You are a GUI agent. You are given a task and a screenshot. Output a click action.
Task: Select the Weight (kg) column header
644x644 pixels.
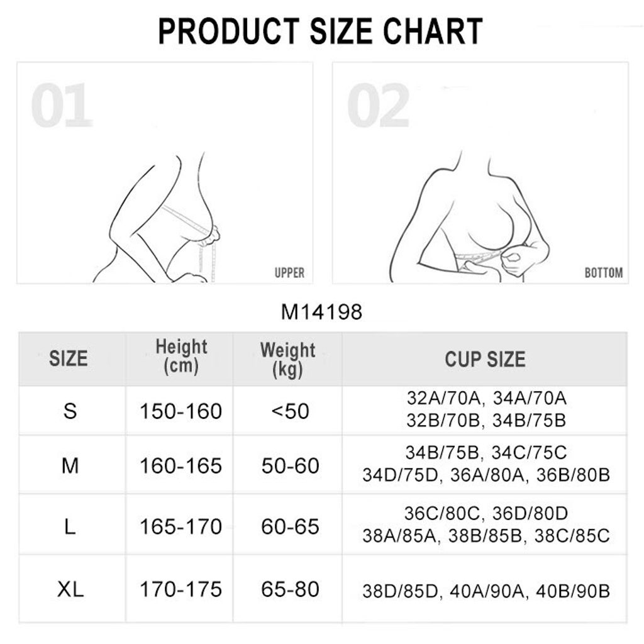point(288,358)
